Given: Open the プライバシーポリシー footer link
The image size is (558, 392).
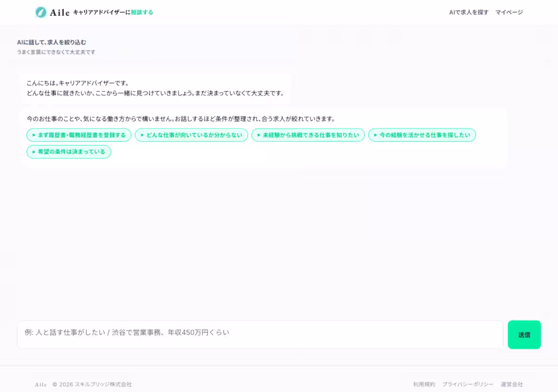Looking at the screenshot, I should pyautogui.click(x=468, y=385).
